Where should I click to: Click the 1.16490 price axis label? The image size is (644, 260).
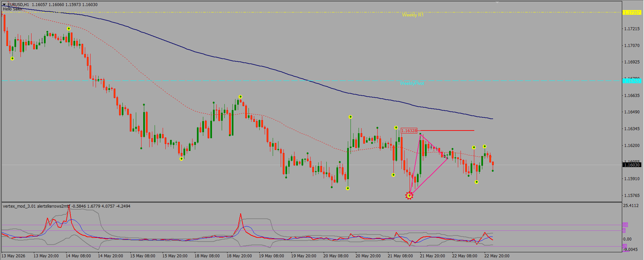[632, 112]
